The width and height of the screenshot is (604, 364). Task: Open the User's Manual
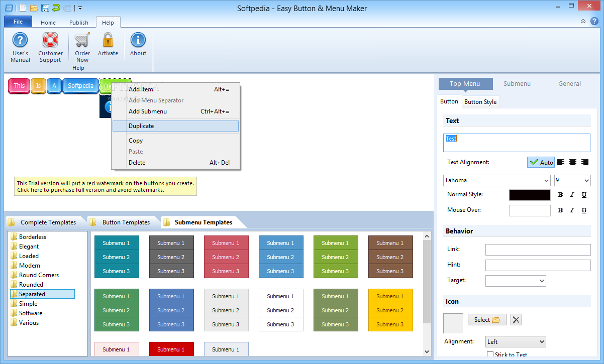(x=20, y=47)
